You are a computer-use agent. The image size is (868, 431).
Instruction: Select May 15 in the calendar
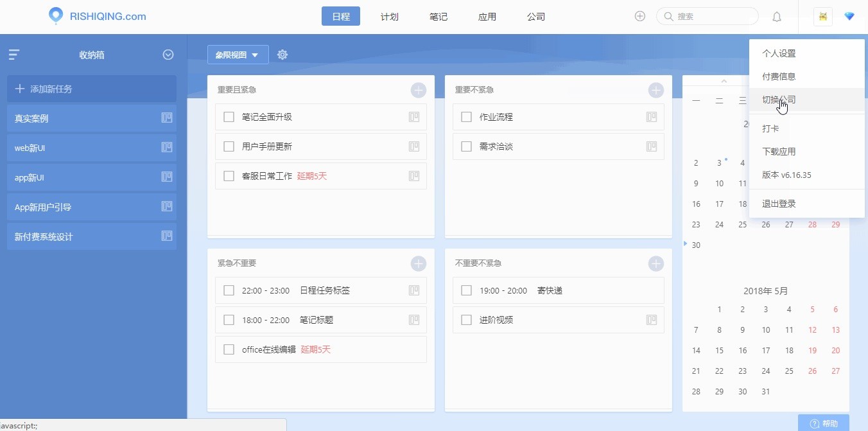click(x=719, y=351)
